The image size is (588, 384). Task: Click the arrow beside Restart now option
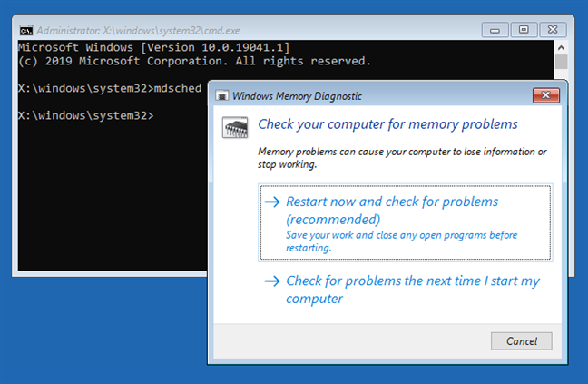point(271,202)
